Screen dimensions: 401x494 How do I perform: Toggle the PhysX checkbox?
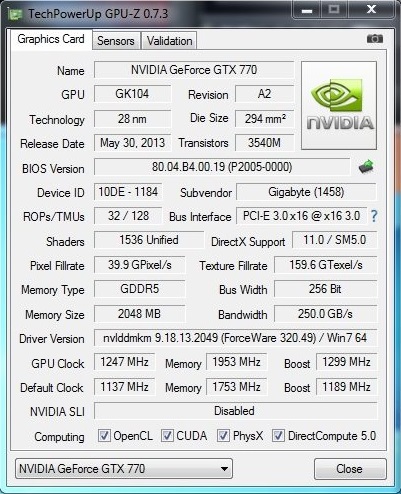[223, 436]
